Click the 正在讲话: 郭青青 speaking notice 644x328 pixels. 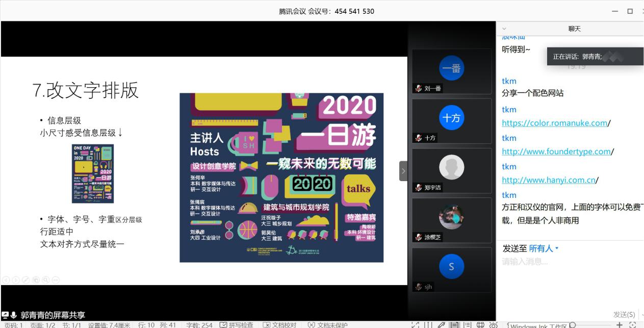coord(595,57)
